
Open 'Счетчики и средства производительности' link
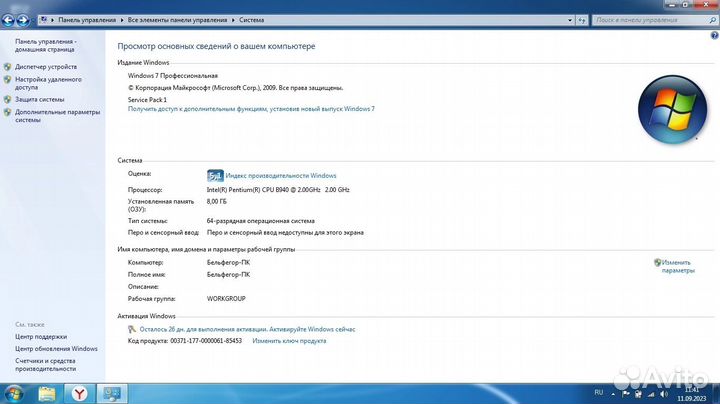(45, 365)
